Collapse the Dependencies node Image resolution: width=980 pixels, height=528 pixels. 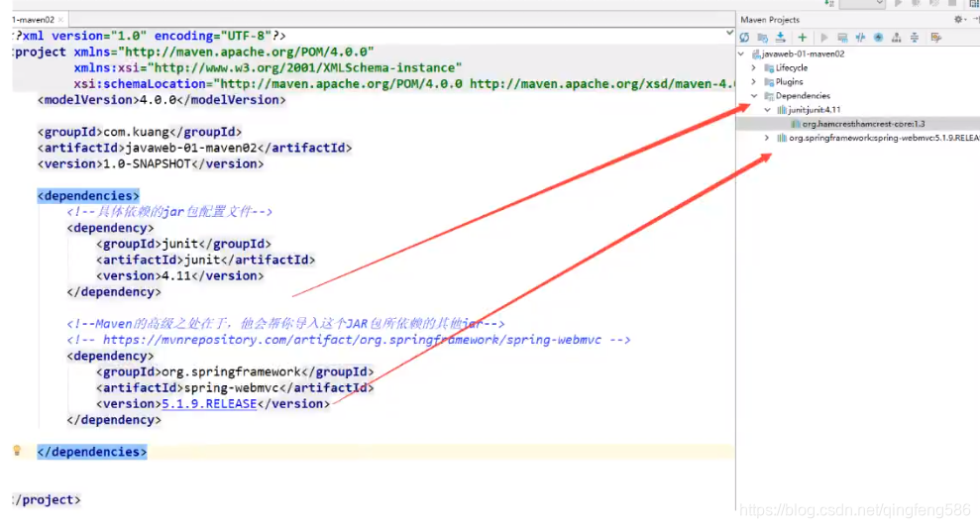click(x=754, y=96)
